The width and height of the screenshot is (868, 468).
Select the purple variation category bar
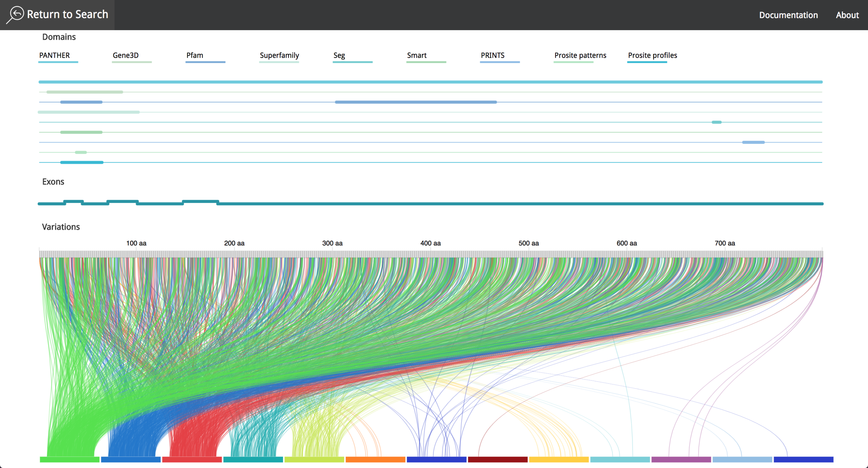[681, 460]
